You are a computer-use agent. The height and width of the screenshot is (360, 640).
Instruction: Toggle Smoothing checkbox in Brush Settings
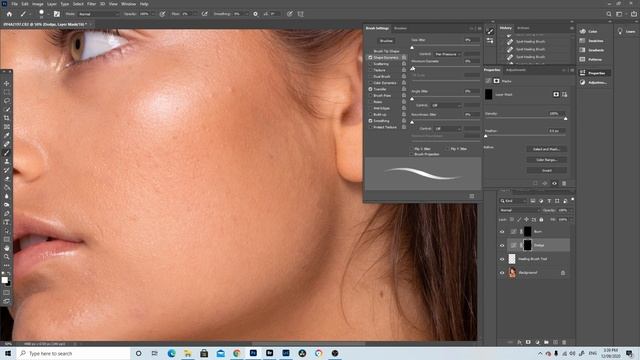click(x=370, y=121)
